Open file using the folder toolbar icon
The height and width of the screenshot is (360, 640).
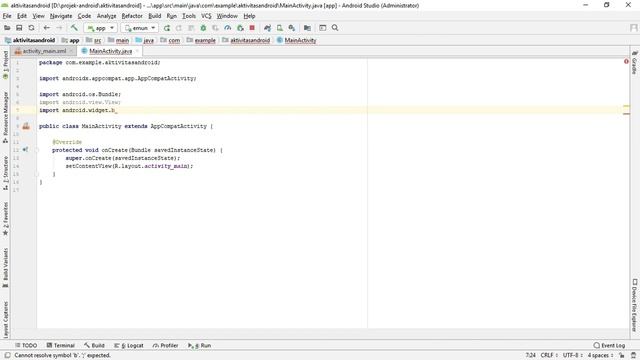[7, 28]
